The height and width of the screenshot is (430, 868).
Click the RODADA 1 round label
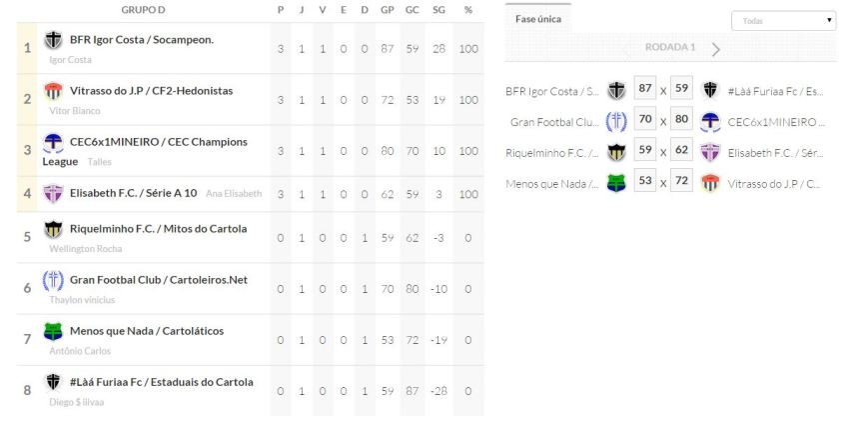(x=670, y=48)
